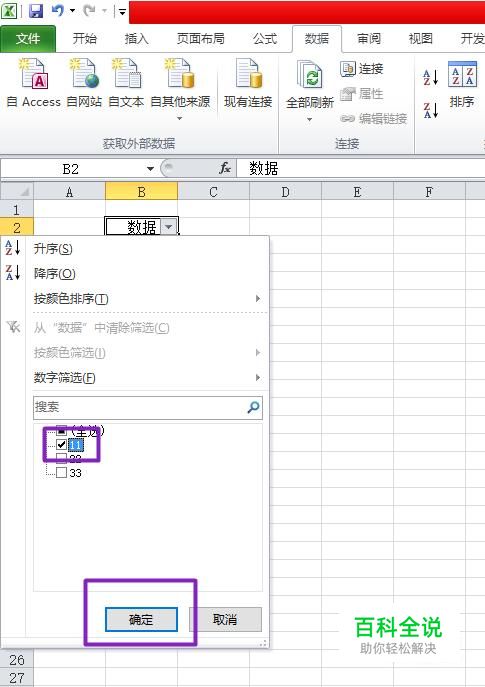Click the Excel application icon in title bar
Image resolution: width=485 pixels, height=687 pixels.
(9, 10)
